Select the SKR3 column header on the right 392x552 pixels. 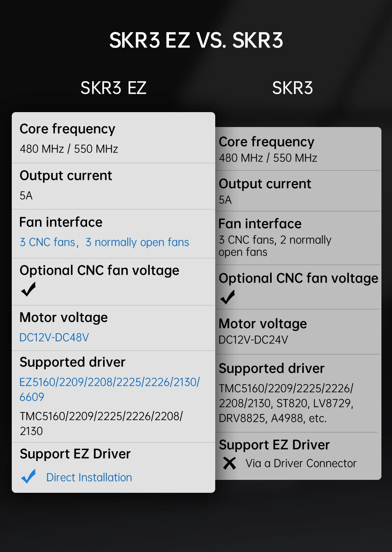[x=292, y=88]
